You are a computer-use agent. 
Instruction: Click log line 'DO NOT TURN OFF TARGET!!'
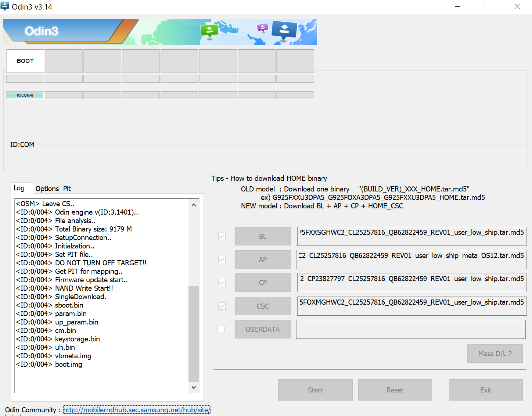[x=81, y=263]
